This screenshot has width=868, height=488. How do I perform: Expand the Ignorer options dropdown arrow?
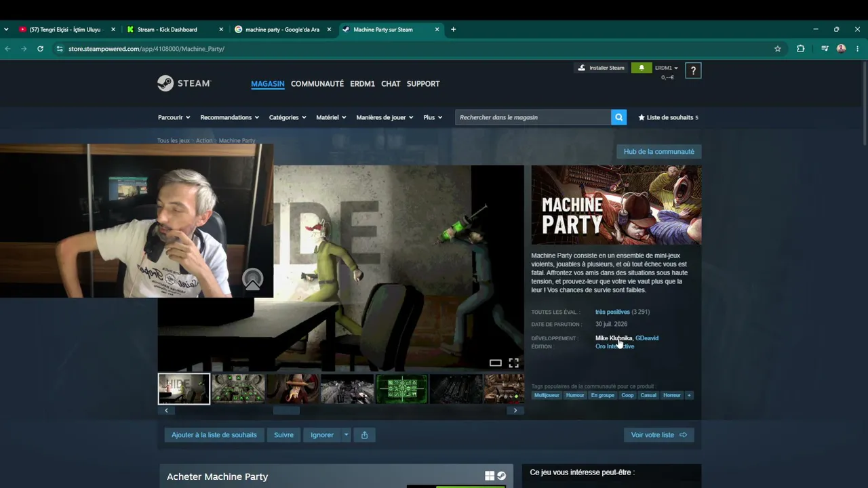[x=346, y=435]
